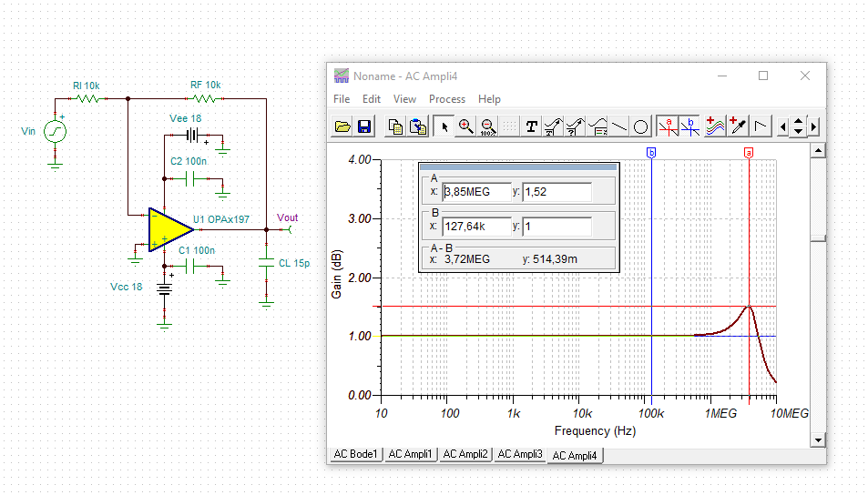Click the add more curves icon
Screen dimensions: 868x495
click(x=715, y=126)
